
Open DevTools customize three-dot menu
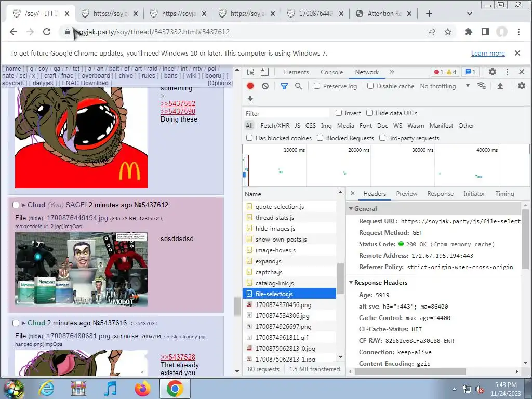coord(507,72)
